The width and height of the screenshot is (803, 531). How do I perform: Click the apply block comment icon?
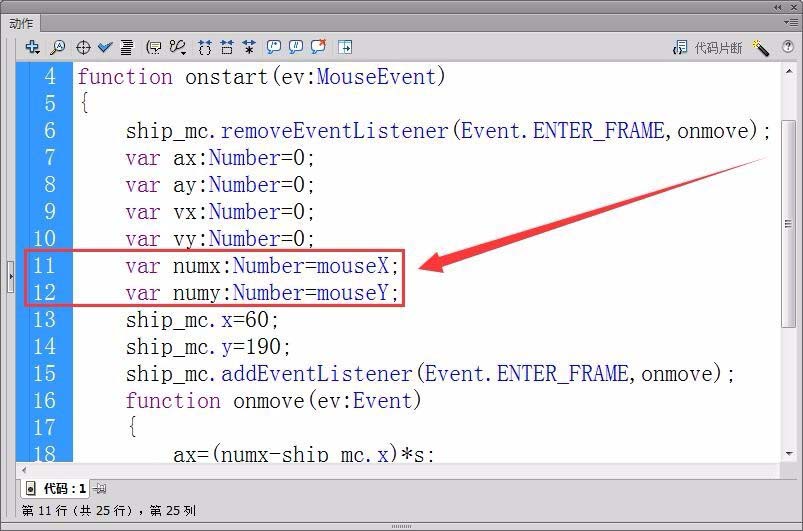[x=273, y=47]
